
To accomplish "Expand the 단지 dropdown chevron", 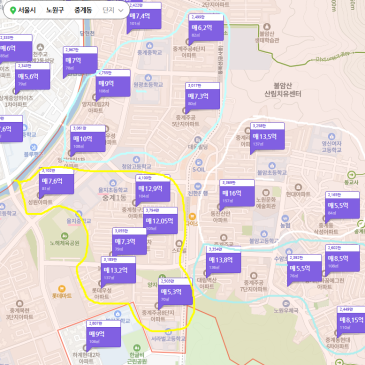I will [x=121, y=11].
